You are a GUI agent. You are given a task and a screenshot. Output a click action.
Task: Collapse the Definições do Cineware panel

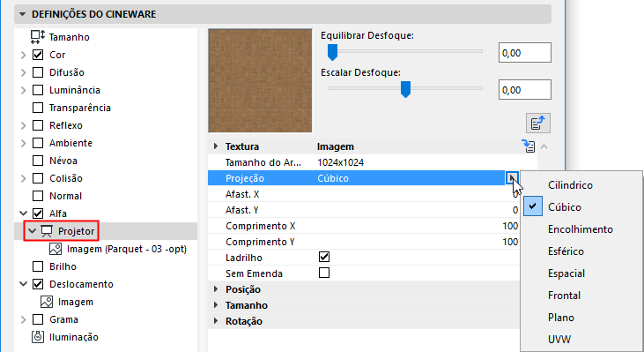[x=23, y=14]
